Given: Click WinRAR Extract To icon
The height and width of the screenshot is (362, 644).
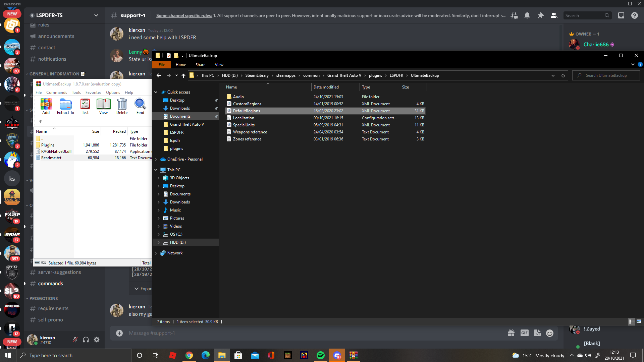Looking at the screenshot, I should point(65,105).
